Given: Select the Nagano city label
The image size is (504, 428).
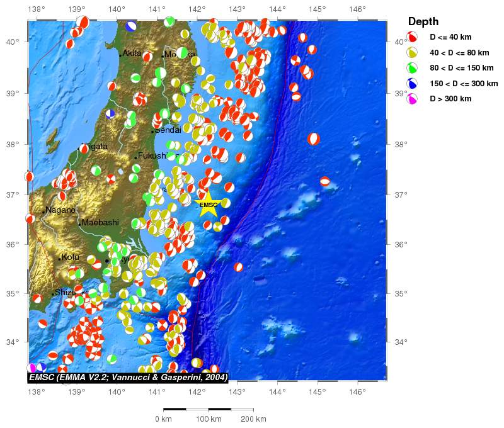Looking at the screenshot, I should (x=60, y=210).
